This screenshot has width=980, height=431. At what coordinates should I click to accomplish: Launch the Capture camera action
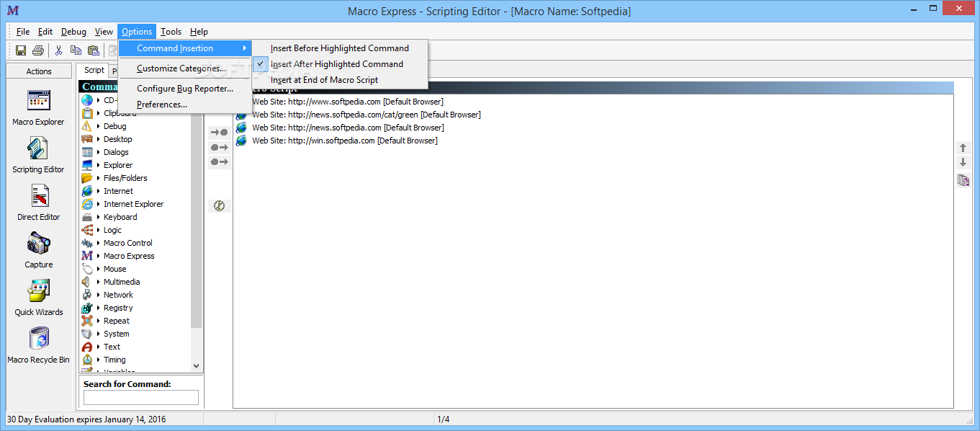[x=38, y=250]
